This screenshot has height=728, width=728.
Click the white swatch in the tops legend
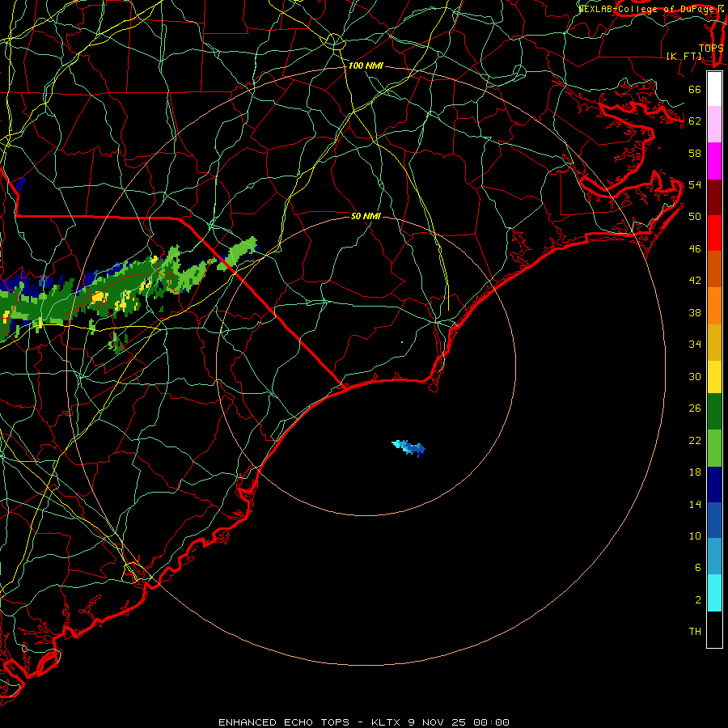pyautogui.click(x=714, y=89)
